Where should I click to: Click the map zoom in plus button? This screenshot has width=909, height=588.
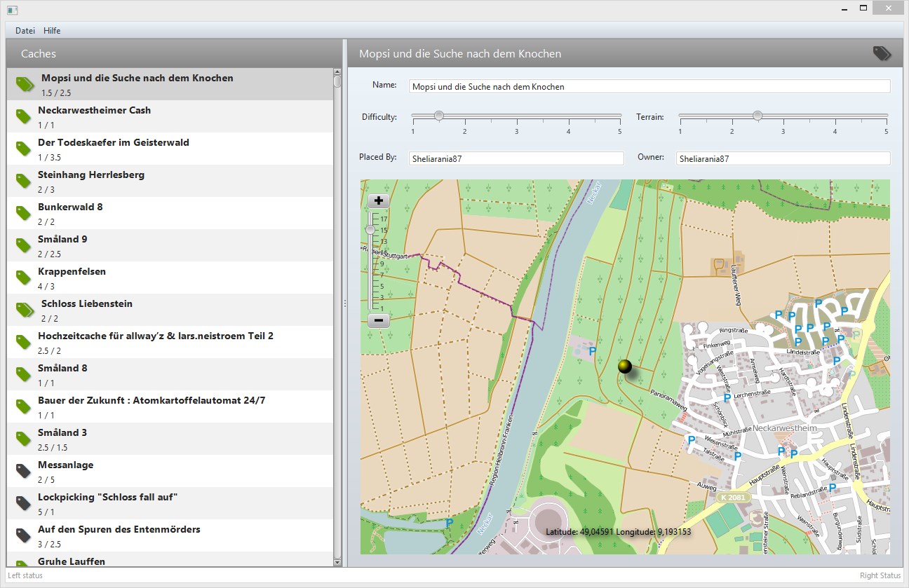point(379,201)
